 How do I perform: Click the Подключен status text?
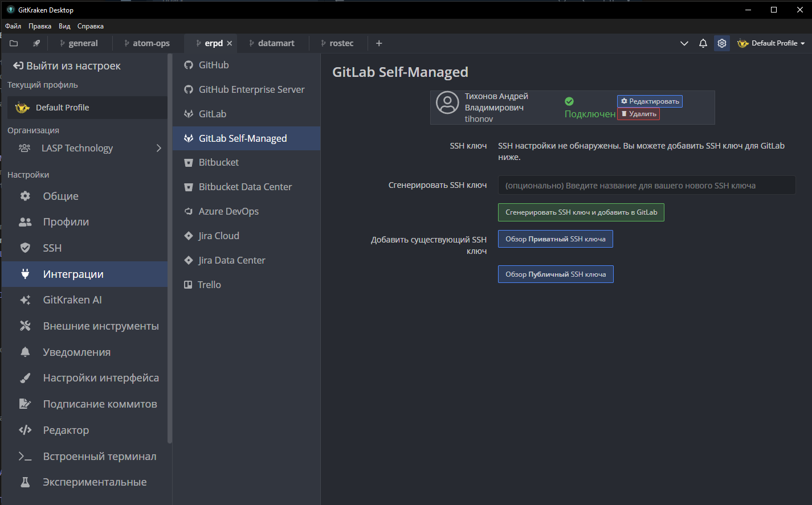tap(590, 114)
